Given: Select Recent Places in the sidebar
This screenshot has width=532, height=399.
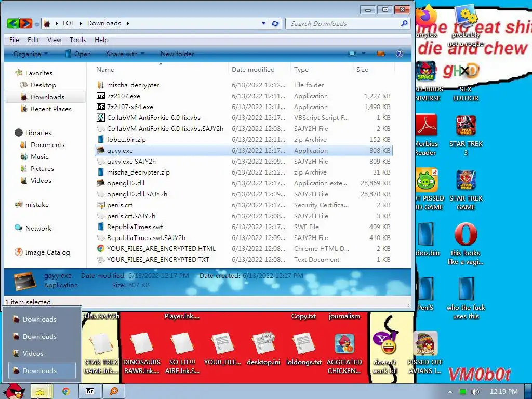Looking at the screenshot, I should click(x=51, y=109).
